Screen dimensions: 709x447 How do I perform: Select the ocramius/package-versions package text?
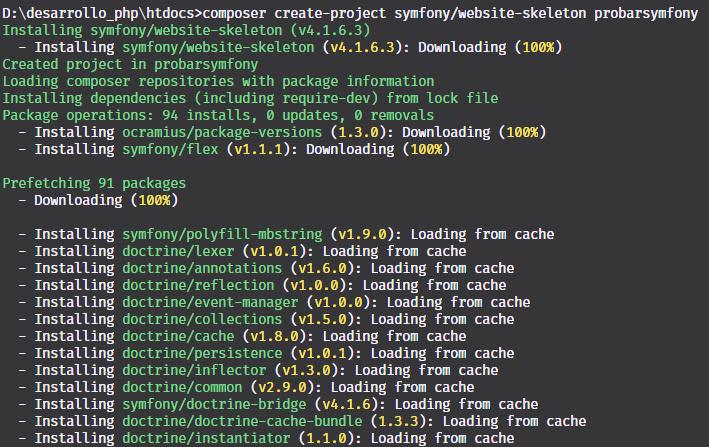tap(222, 132)
